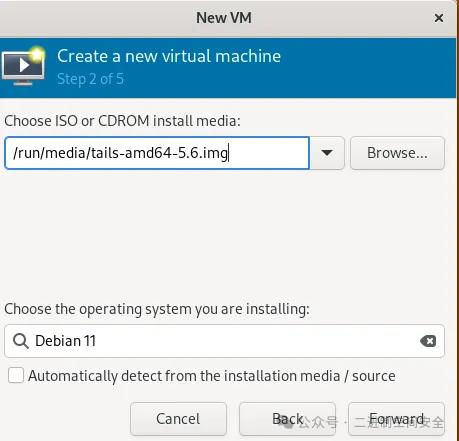This screenshot has width=459, height=441.
Task: Click the 'Create a new virtual machine' heading
Action: click(169, 56)
